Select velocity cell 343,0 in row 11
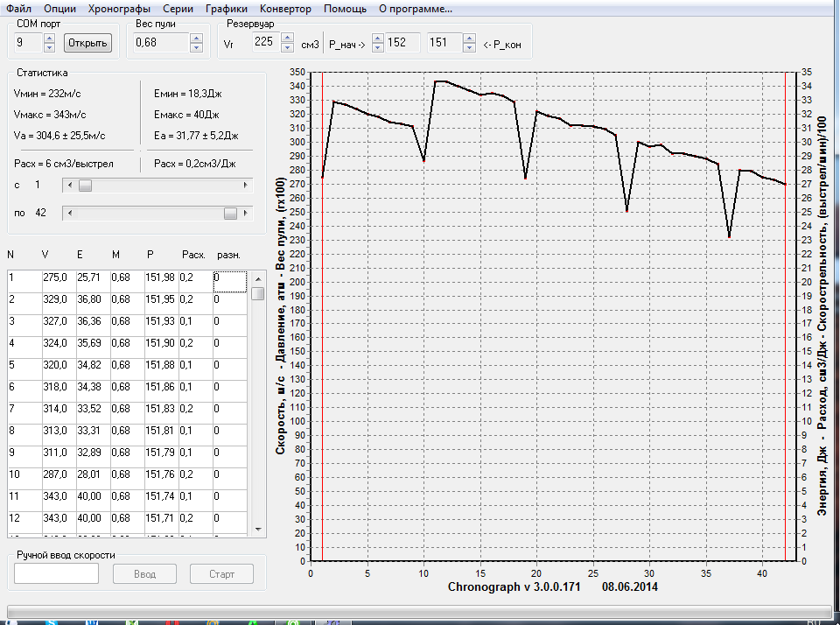This screenshot has height=625, width=840. [57, 495]
